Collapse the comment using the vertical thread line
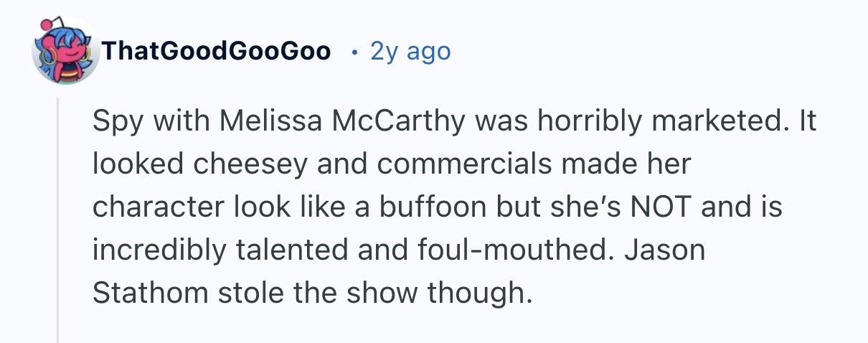Screen dimensions: 868x343 point(58,215)
